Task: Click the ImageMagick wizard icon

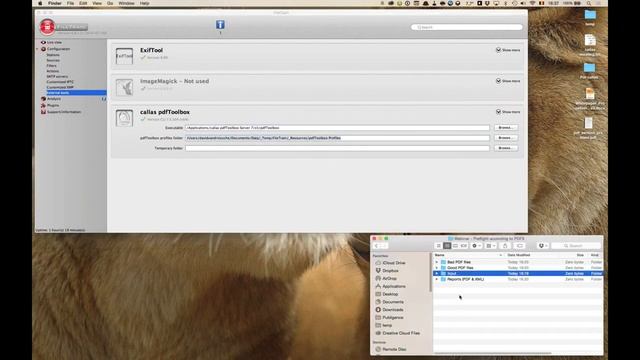Action: (x=124, y=87)
